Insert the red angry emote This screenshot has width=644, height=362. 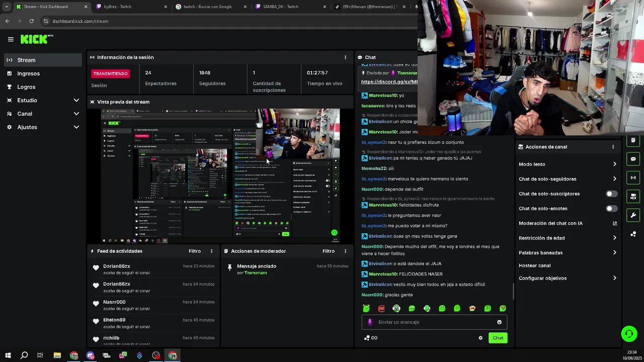(x=381, y=308)
